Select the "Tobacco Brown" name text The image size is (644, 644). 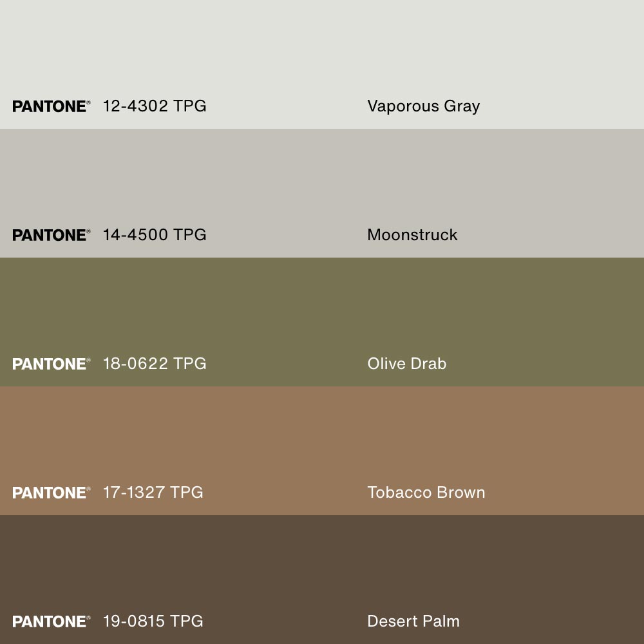point(426,493)
